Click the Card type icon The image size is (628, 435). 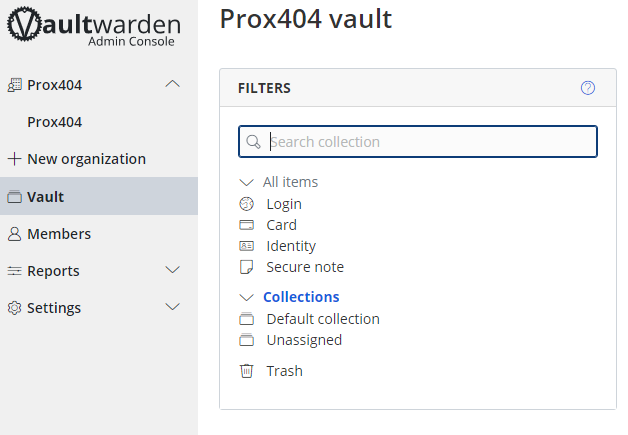tap(247, 225)
